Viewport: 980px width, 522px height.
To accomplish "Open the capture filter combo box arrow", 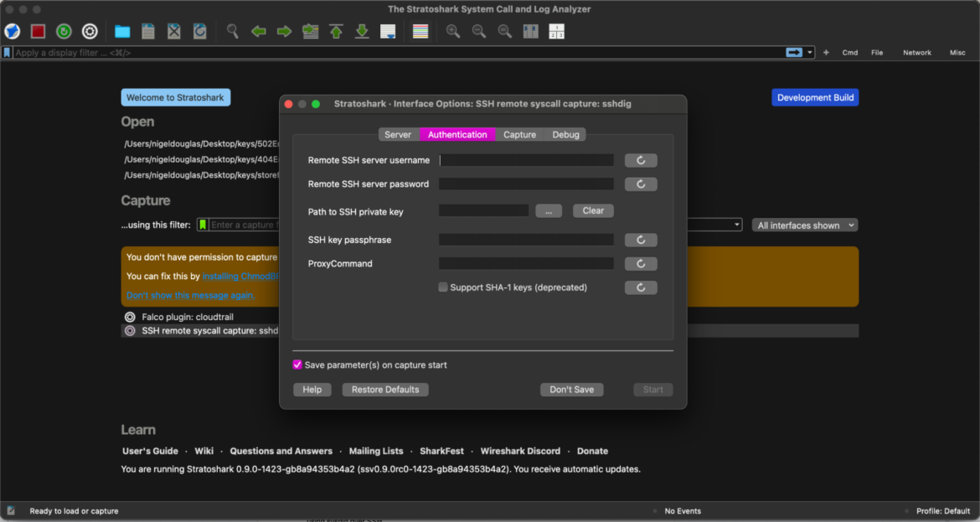I will [x=737, y=225].
